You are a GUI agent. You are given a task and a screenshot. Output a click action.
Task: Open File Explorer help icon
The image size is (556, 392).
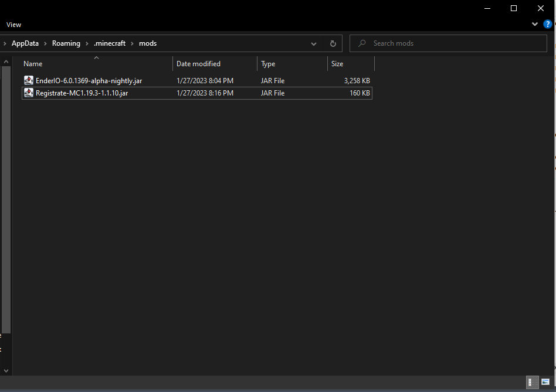[x=547, y=24]
